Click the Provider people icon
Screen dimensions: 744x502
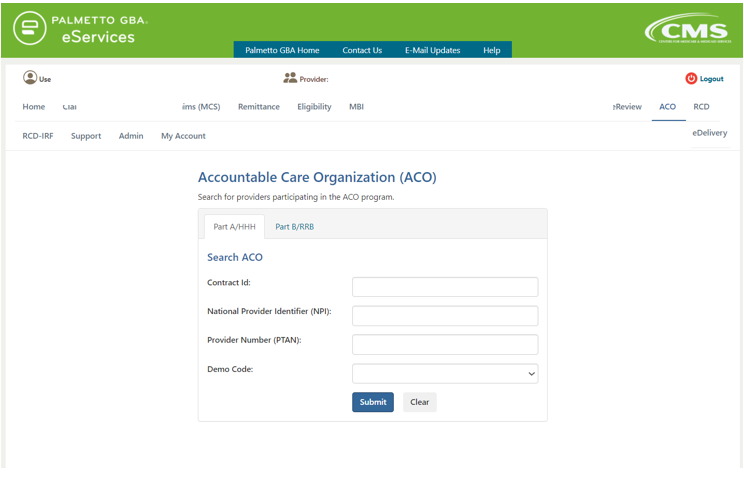[x=290, y=78]
